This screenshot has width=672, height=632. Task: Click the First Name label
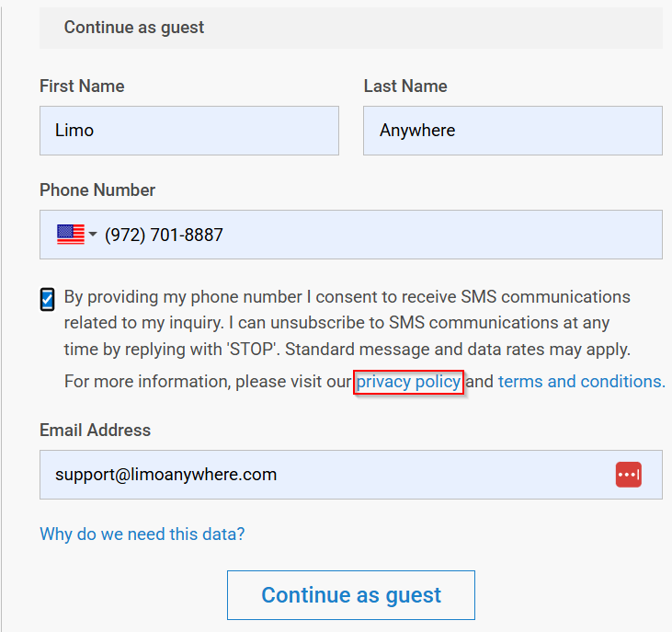(x=82, y=86)
